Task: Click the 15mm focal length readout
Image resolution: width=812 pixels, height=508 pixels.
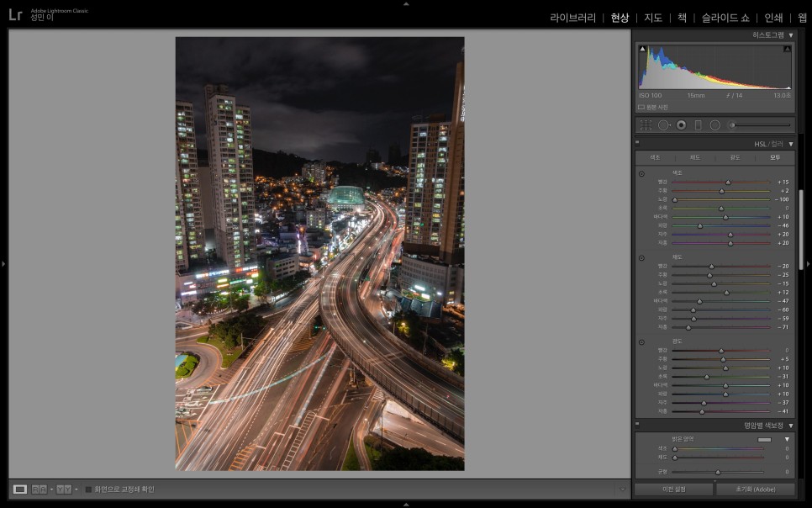Action: (696, 95)
